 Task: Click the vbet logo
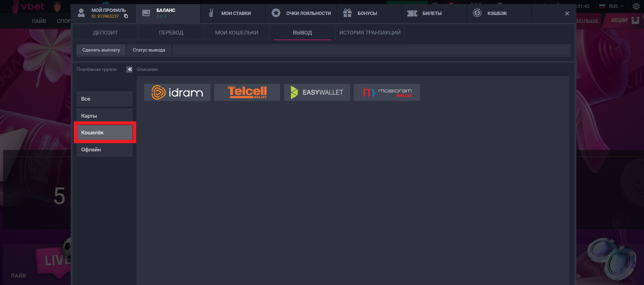pyautogui.click(x=29, y=6)
